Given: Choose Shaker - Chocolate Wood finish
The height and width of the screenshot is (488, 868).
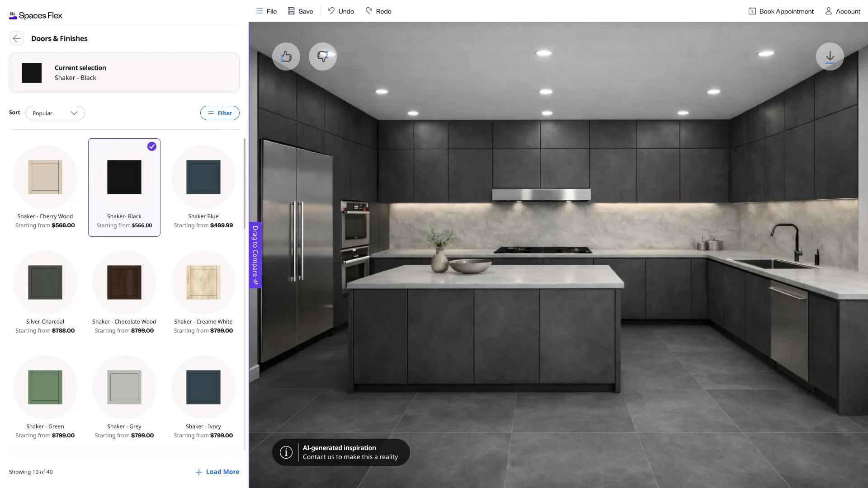Looking at the screenshot, I should click(x=124, y=292).
